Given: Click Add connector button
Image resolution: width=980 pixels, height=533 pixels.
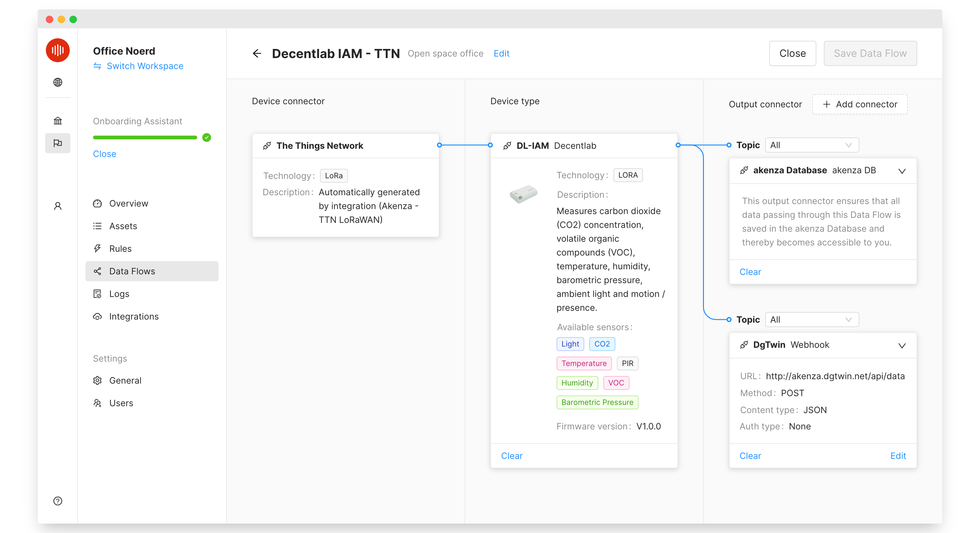Looking at the screenshot, I should tap(860, 104).
